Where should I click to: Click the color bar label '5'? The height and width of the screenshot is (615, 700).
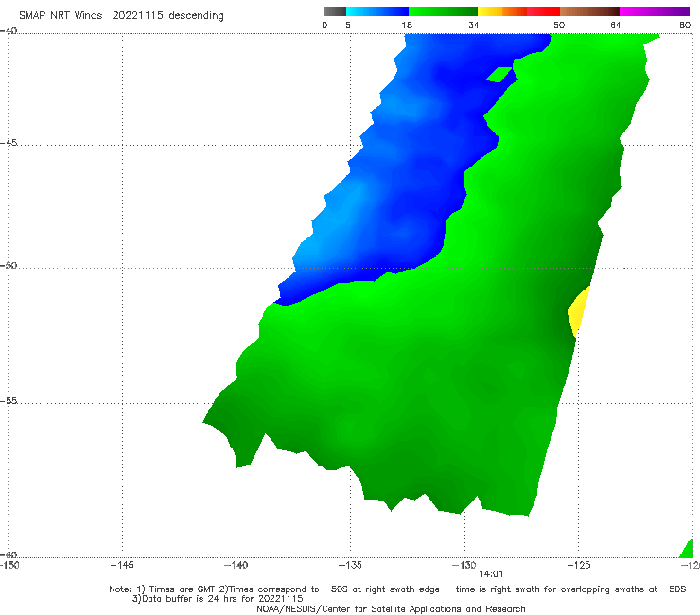(x=348, y=25)
